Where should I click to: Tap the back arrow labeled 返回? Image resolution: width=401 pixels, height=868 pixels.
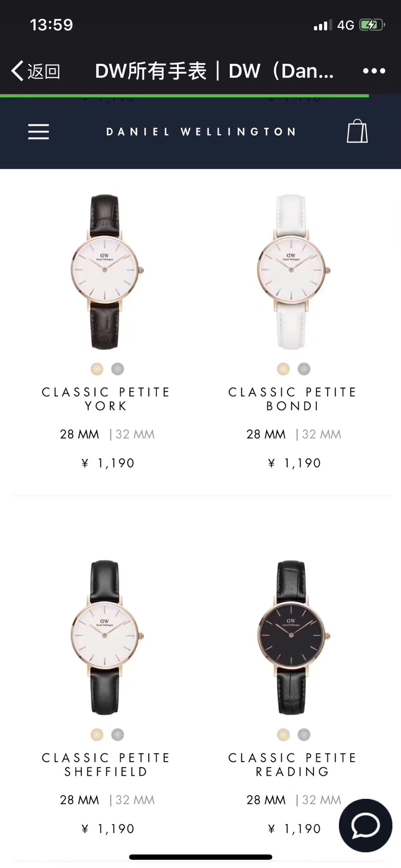pyautogui.click(x=36, y=71)
